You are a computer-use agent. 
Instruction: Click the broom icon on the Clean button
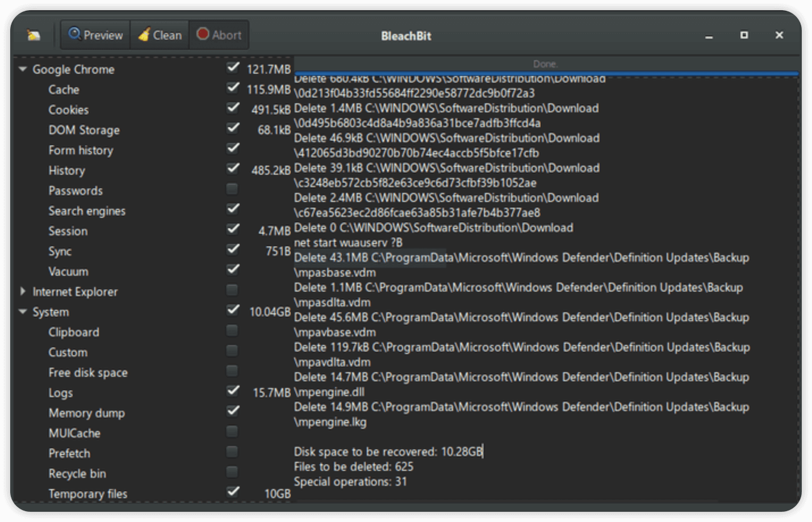click(x=144, y=35)
